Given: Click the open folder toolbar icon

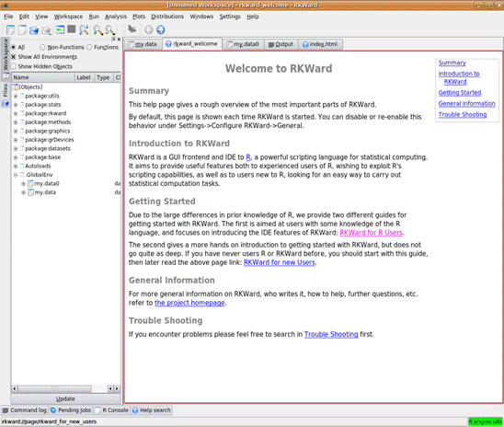Looking at the screenshot, I should [x=34, y=30].
